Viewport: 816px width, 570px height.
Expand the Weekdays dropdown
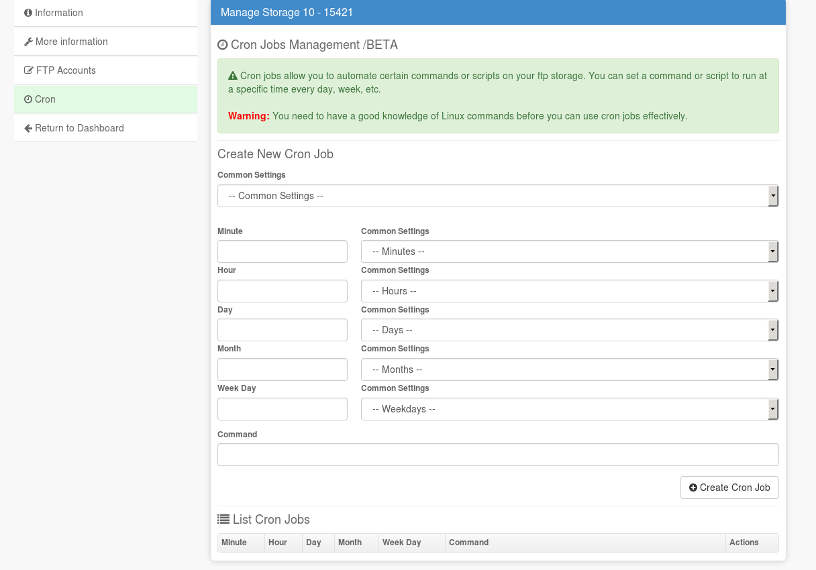coord(569,409)
